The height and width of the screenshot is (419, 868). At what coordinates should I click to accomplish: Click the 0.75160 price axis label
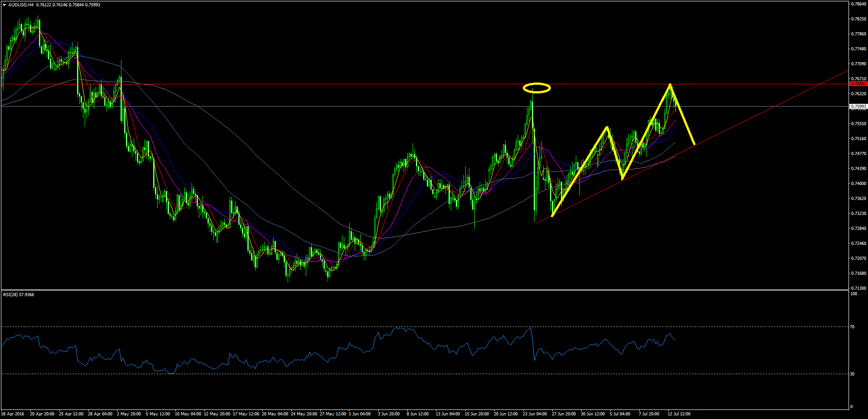coord(859,139)
